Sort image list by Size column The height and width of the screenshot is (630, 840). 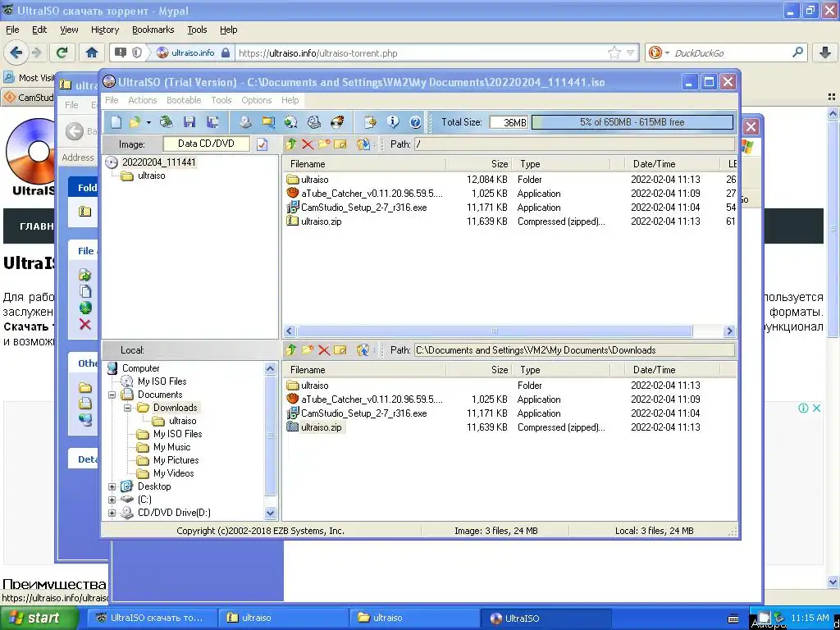[x=478, y=164]
